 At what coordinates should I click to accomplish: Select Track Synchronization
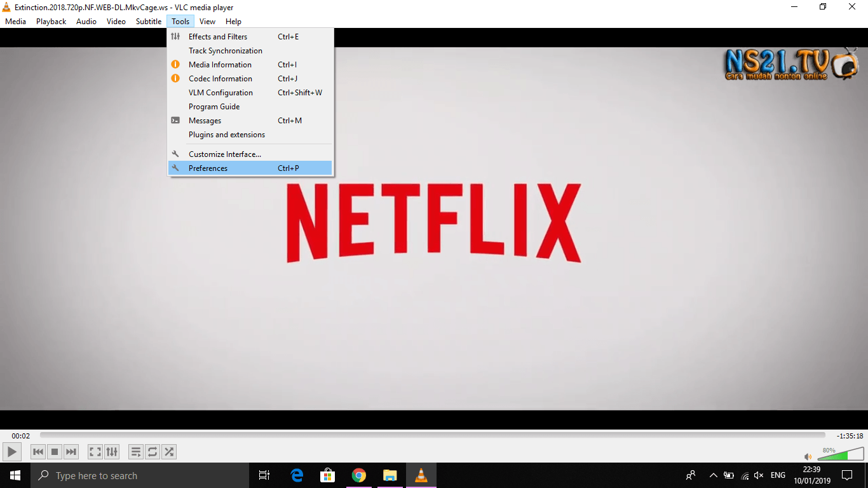pyautogui.click(x=250, y=51)
